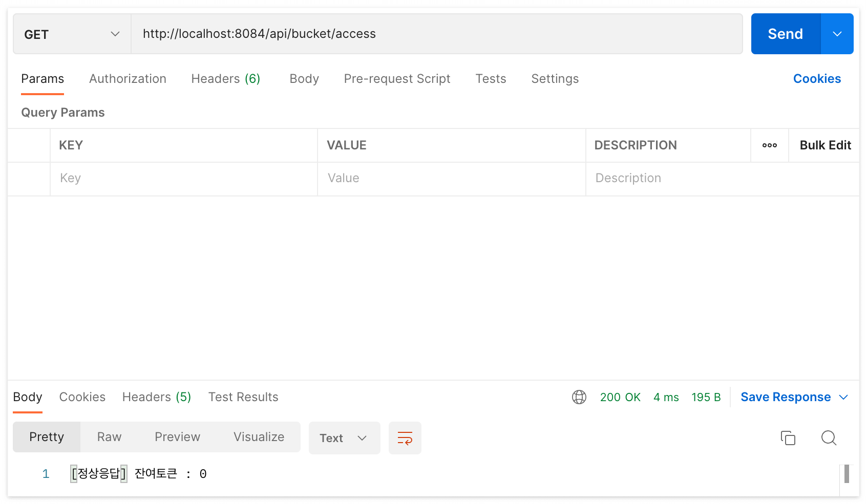Open the Authorization tab
The height and width of the screenshot is (504, 867).
click(128, 79)
